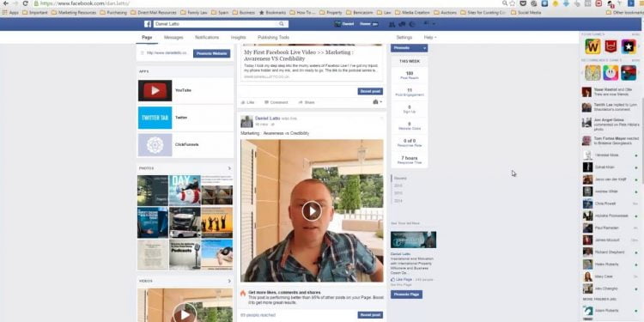Open the Daniel profile link in top bar
The width and height of the screenshot is (644, 322).
[x=344, y=24]
